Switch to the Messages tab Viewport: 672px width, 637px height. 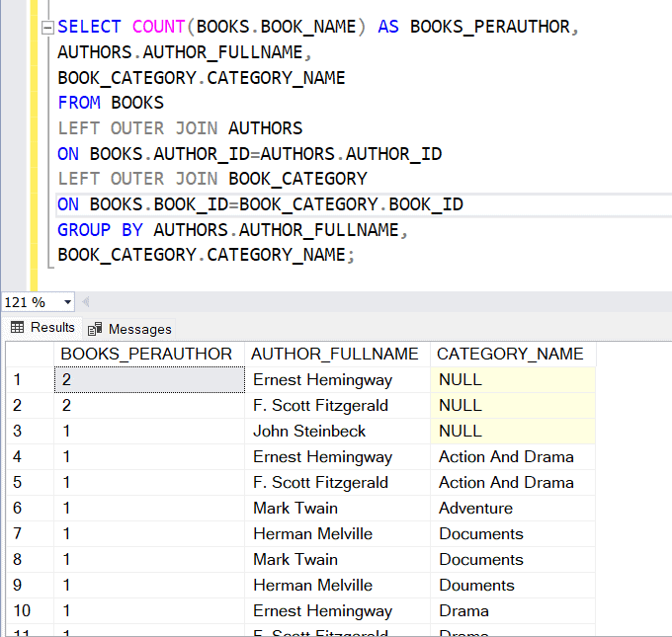129,329
